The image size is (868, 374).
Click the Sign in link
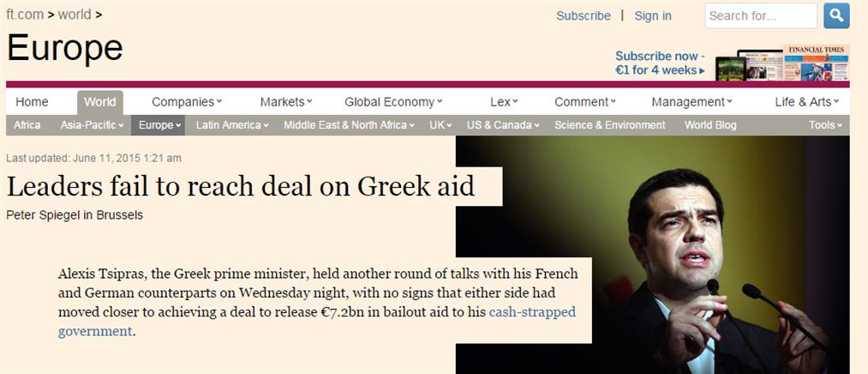653,15
